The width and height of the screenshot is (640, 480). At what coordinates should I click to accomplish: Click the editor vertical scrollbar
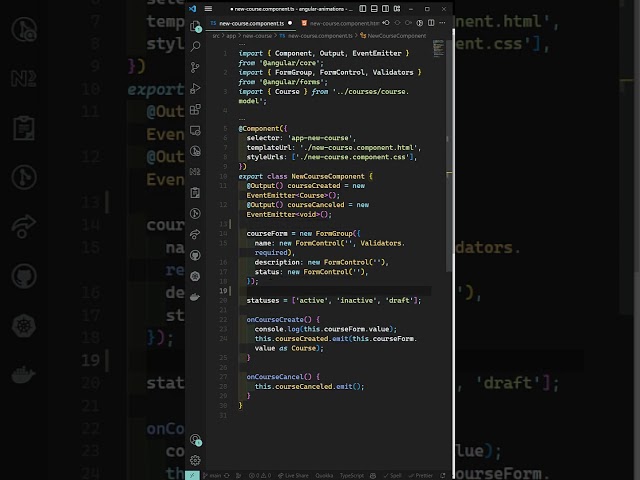pyautogui.click(x=449, y=155)
